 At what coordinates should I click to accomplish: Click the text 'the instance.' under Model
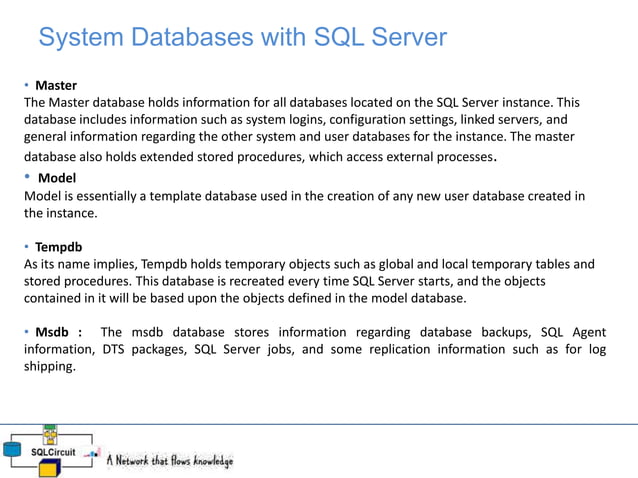(61, 213)
